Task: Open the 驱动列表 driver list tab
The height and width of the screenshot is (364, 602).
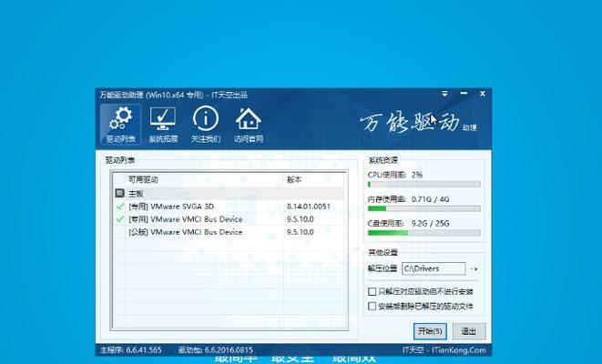Action: click(x=120, y=125)
